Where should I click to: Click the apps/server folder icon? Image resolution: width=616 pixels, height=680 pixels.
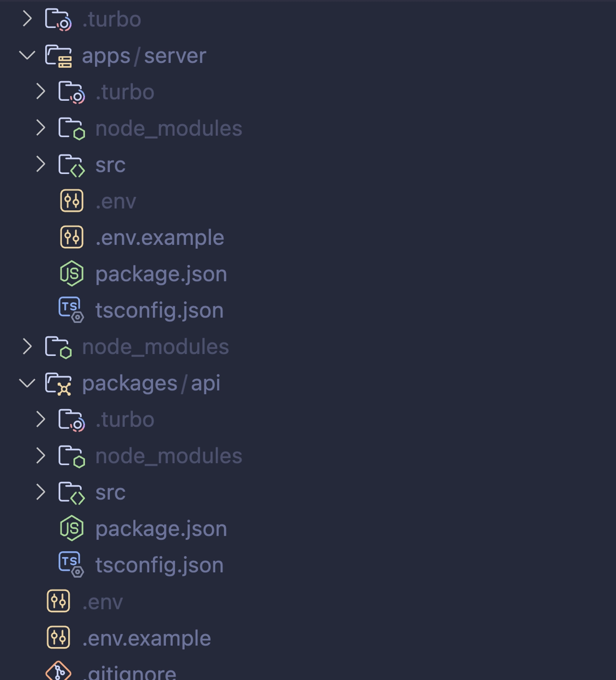pos(58,56)
